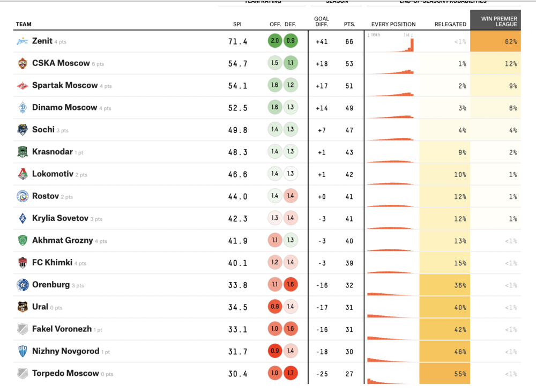Click the Krasnodar crest icon
Screen dimensions: 536x392
(22, 152)
